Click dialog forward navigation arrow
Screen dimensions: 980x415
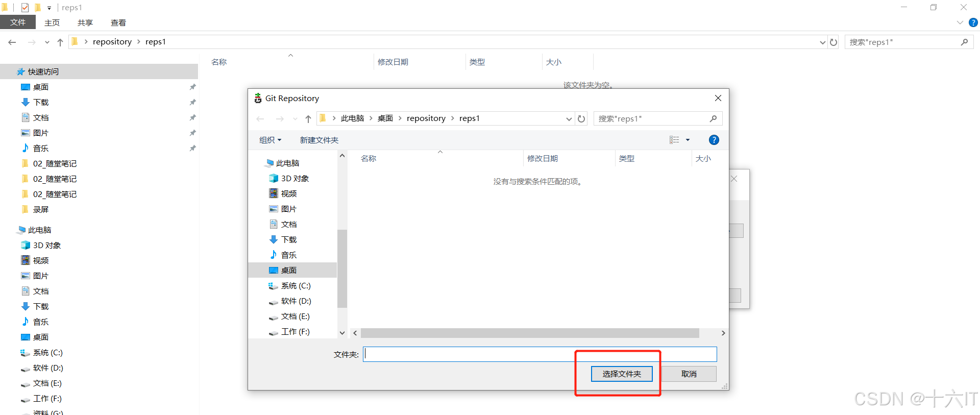(280, 118)
